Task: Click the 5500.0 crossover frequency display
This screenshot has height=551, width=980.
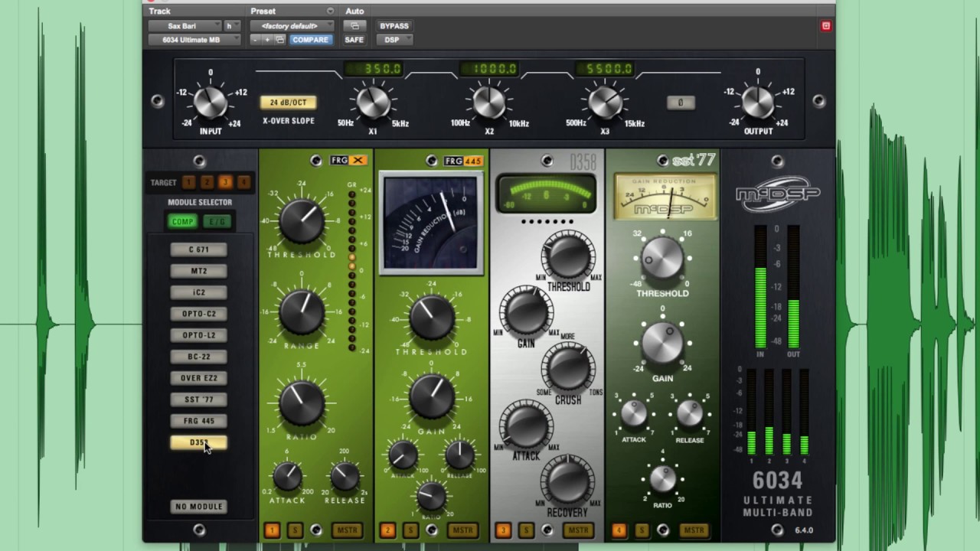Action: click(x=603, y=69)
